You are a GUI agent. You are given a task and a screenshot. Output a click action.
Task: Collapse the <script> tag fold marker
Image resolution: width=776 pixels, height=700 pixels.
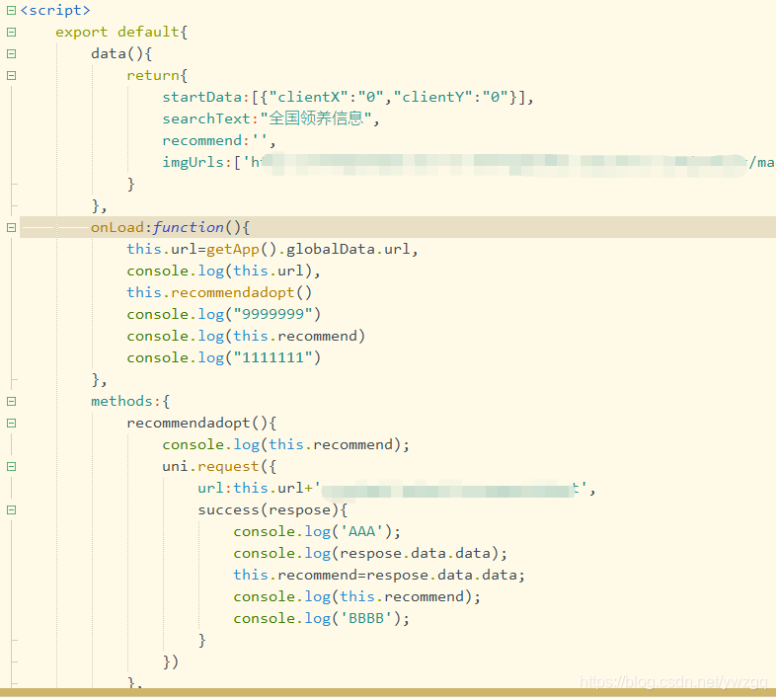[x=12, y=11]
